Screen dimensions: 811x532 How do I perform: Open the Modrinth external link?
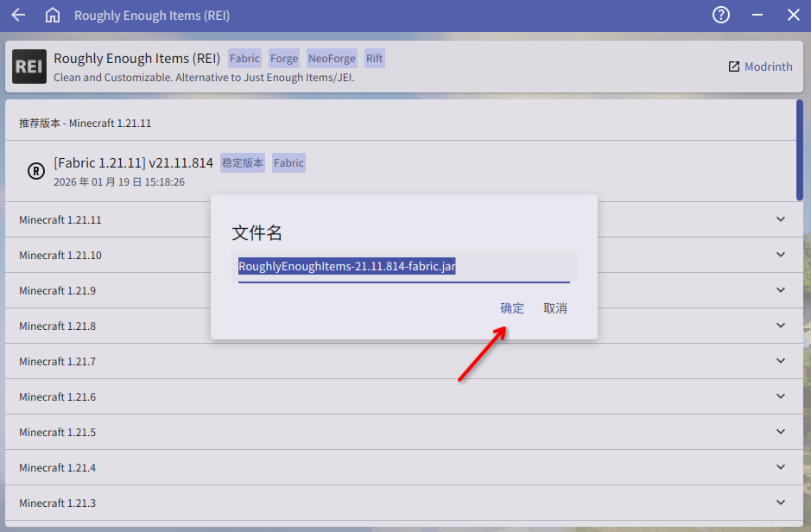pos(760,66)
